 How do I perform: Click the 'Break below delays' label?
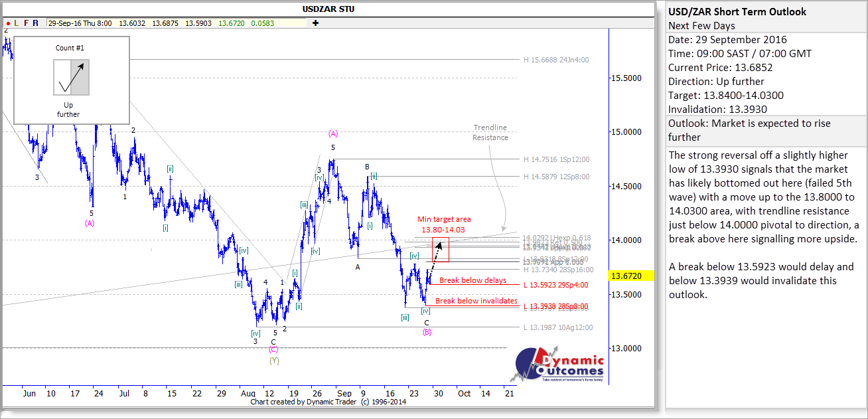point(472,280)
